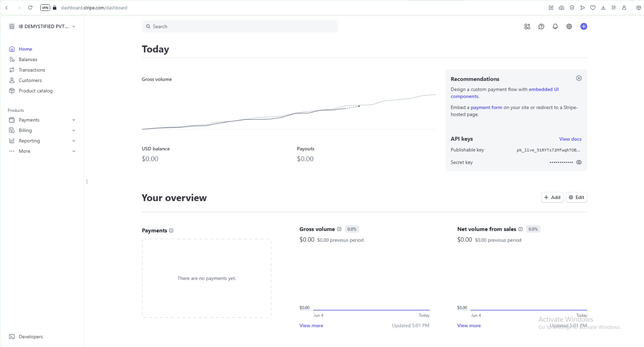Click the Edit overview button

576,197
